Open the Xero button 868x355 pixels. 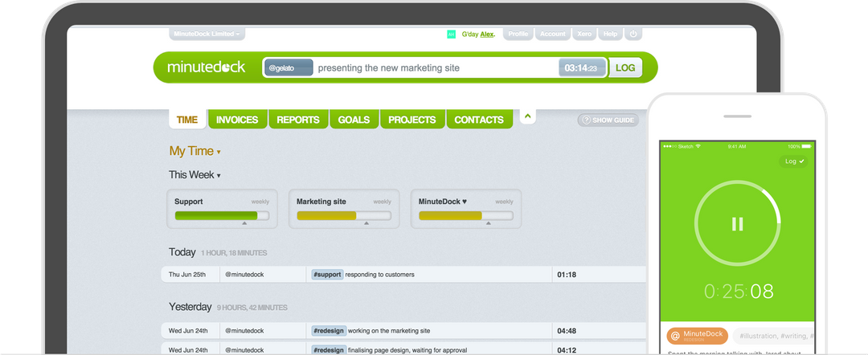point(584,34)
